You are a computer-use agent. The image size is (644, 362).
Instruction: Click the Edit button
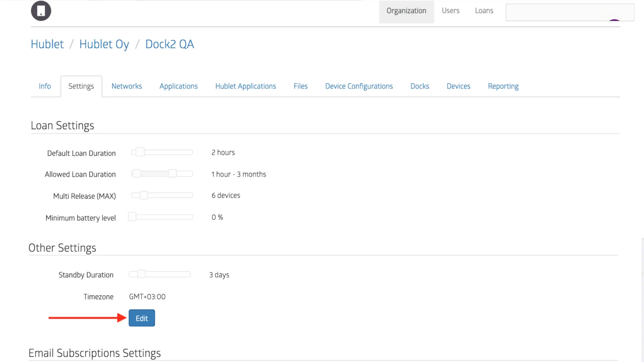tap(142, 318)
